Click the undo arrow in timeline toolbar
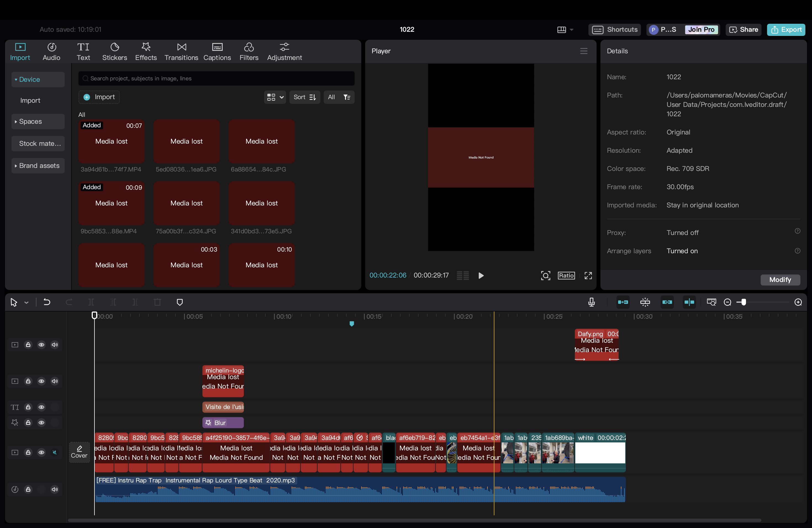The width and height of the screenshot is (812, 528). click(x=47, y=302)
